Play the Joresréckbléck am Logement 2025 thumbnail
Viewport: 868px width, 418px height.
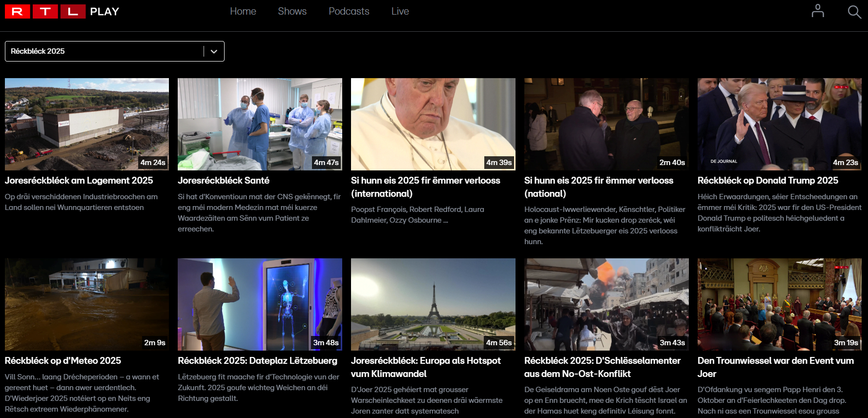pos(87,124)
